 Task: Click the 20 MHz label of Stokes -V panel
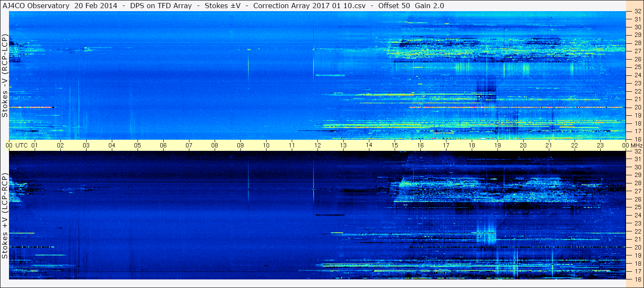pos(638,107)
